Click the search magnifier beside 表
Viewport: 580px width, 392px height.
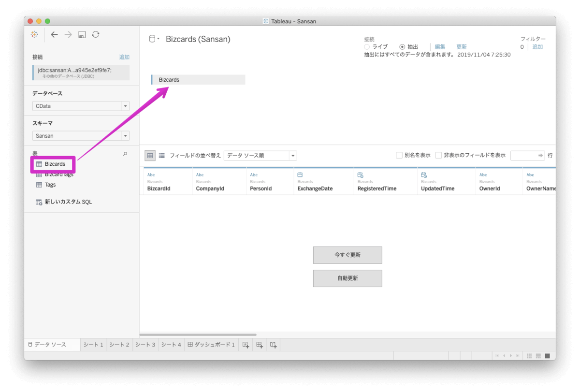coord(125,154)
